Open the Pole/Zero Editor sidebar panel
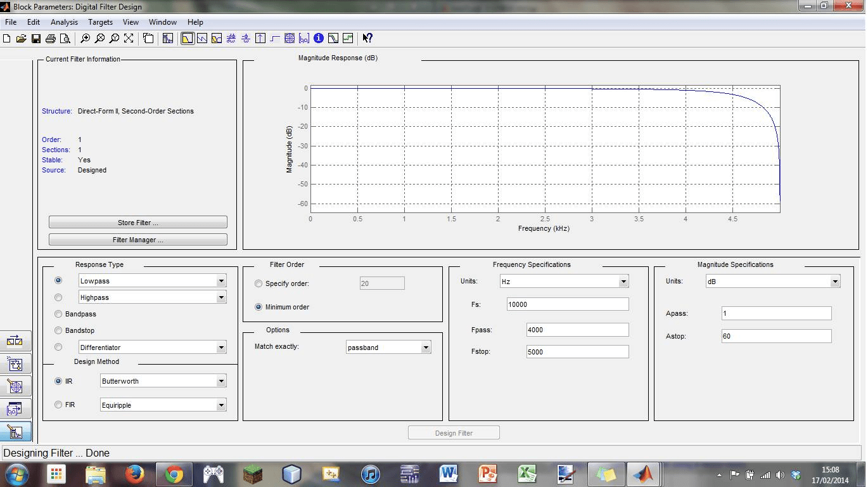The height and width of the screenshot is (487, 868). coord(15,386)
